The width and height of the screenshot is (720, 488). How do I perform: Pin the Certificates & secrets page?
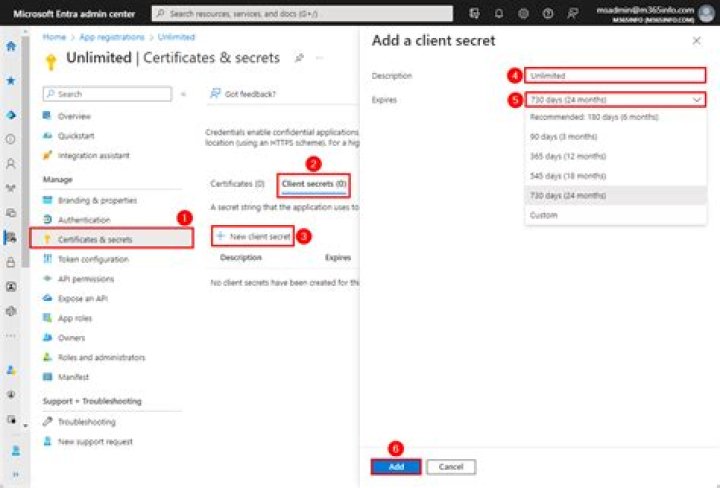point(299,58)
